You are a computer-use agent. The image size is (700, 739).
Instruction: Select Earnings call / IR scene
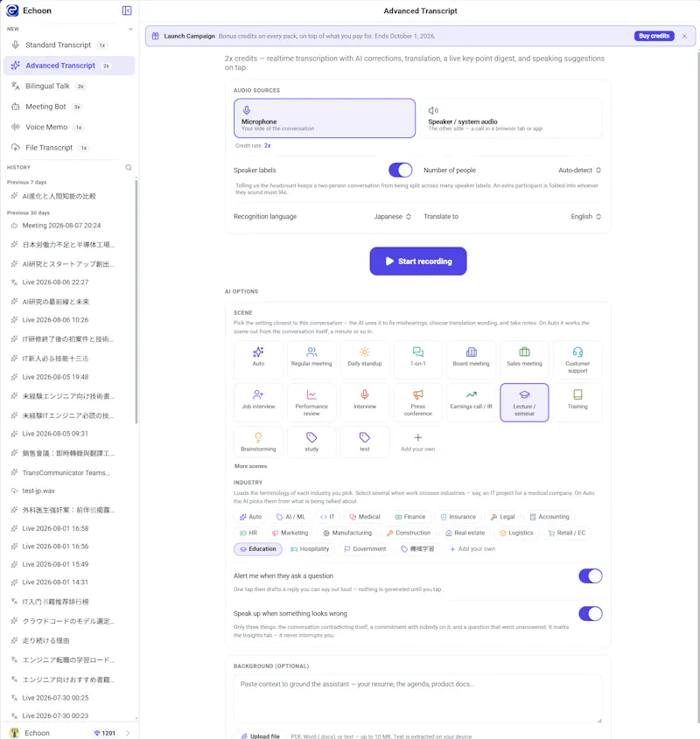[x=472, y=402]
